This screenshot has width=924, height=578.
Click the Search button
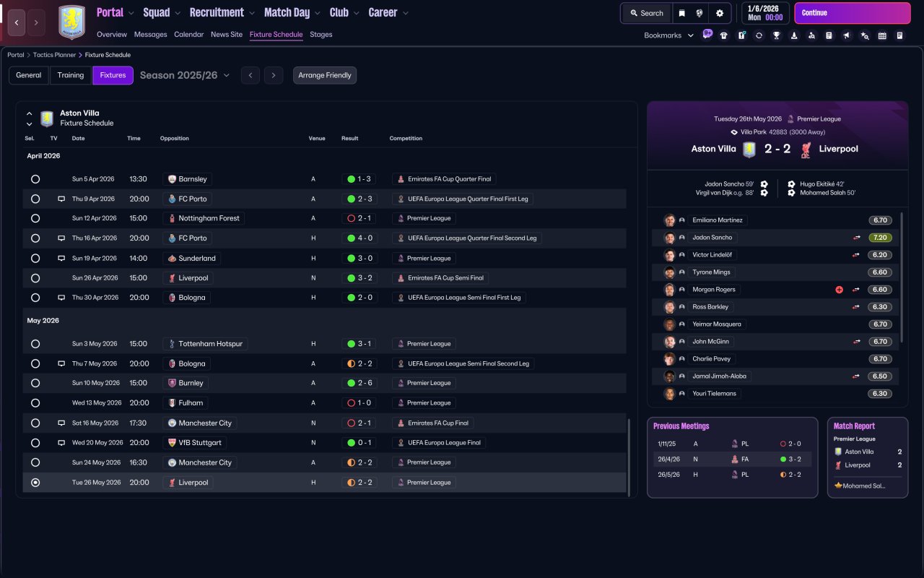(x=647, y=13)
